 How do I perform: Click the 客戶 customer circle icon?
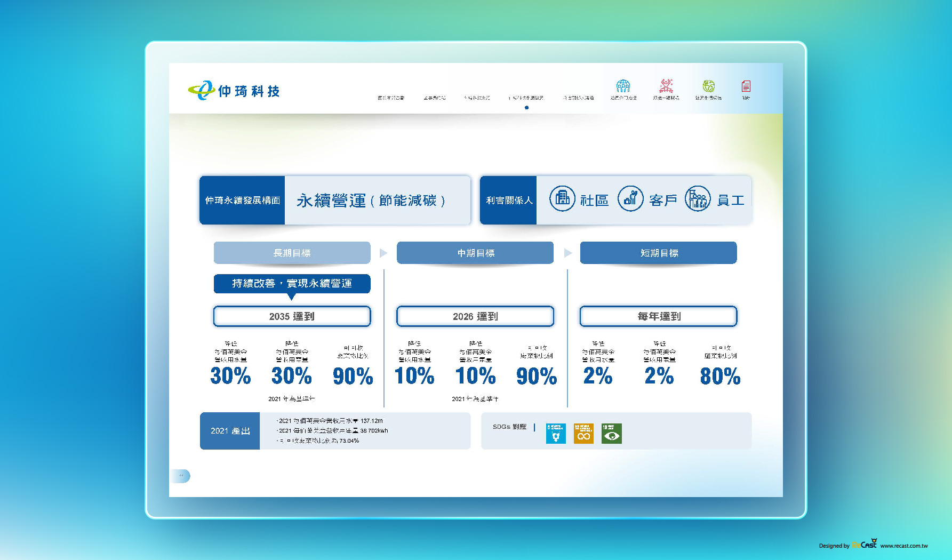tap(630, 199)
